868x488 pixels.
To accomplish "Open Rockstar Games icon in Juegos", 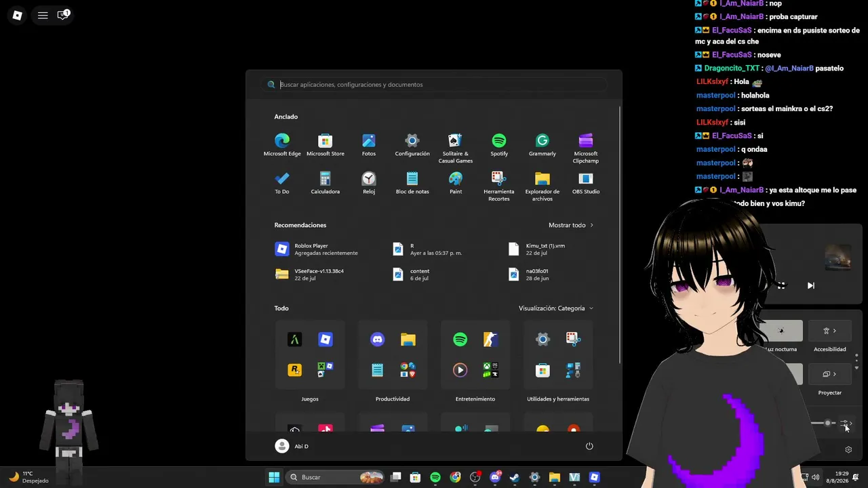I will (x=294, y=370).
